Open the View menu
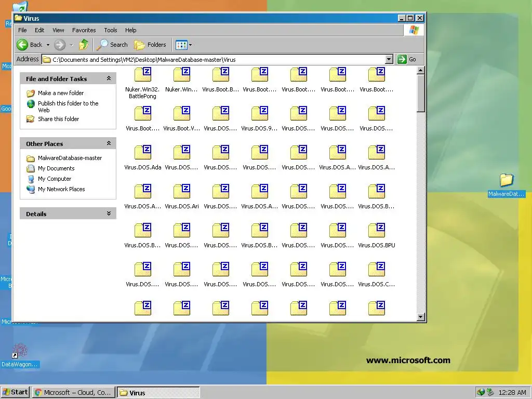 [x=58, y=30]
